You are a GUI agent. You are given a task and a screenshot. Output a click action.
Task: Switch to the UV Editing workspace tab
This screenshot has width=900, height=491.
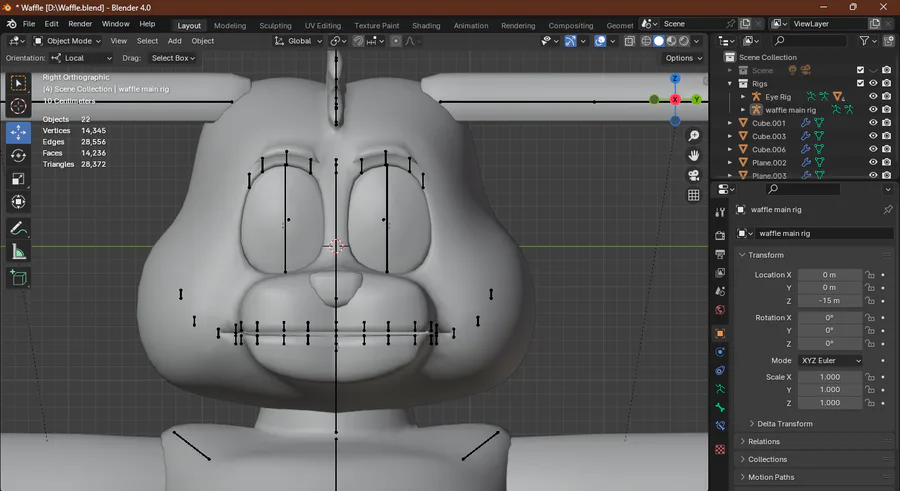[323, 25]
